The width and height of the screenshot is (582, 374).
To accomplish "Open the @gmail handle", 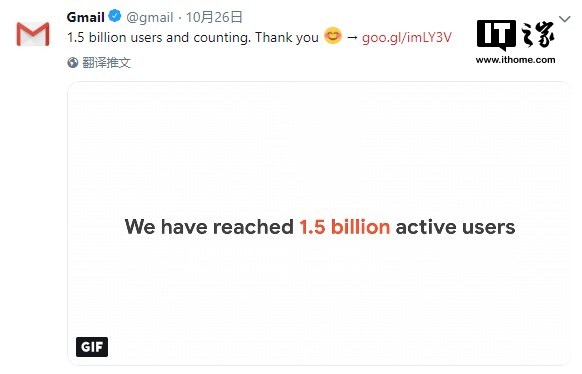I will (150, 17).
